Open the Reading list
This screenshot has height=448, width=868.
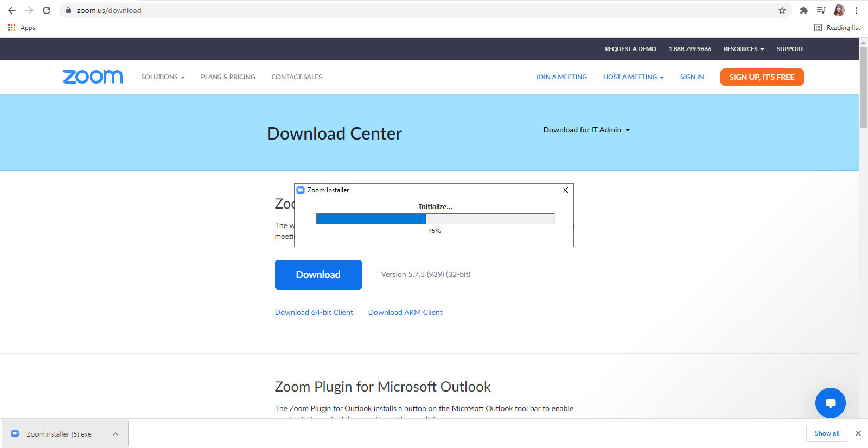[x=837, y=28]
